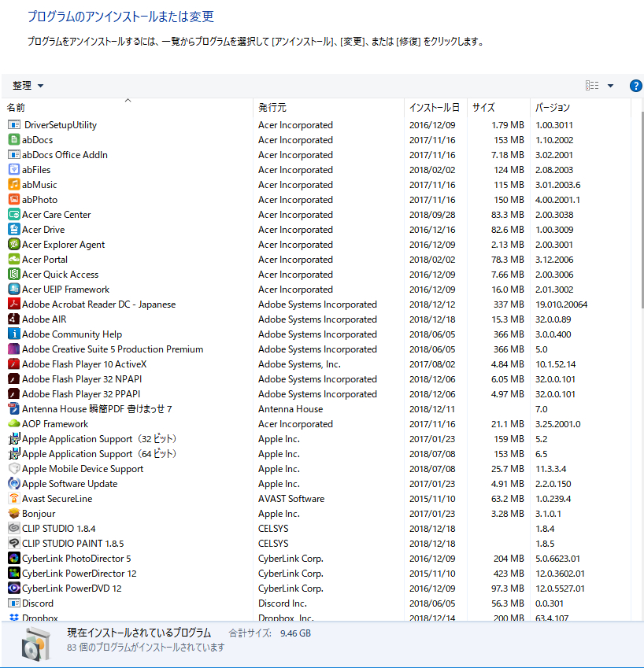Sort by サイズ column header
The height and width of the screenshot is (668, 644).
tap(498, 107)
